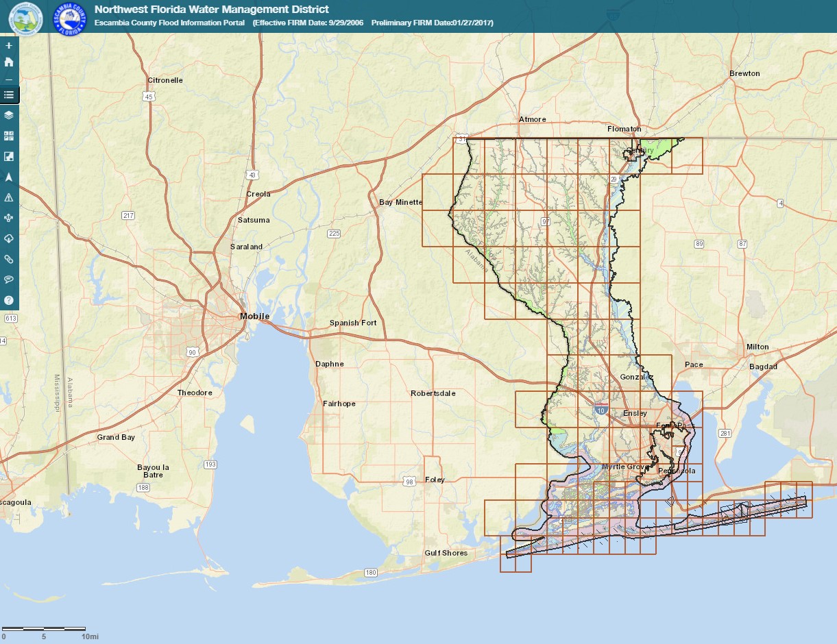Viewport: 837px width, 644px height.
Task: Select the anchor measurement tool icon
Action: [x=9, y=217]
